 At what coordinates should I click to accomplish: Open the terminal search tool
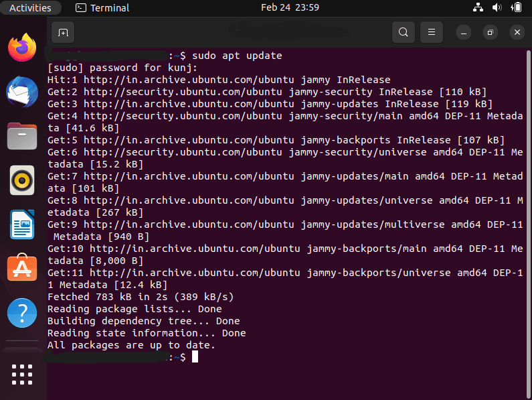tap(403, 32)
